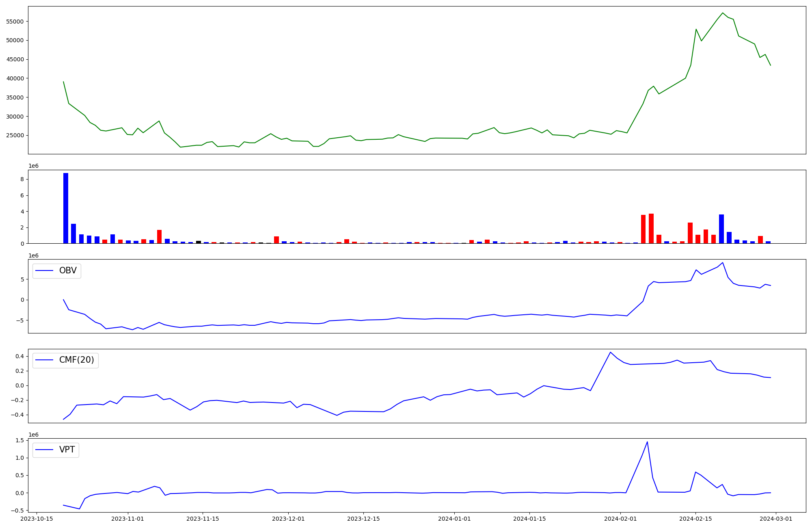Click the VPT legend entry
Screen dimensions: 812x528
[x=67, y=450]
